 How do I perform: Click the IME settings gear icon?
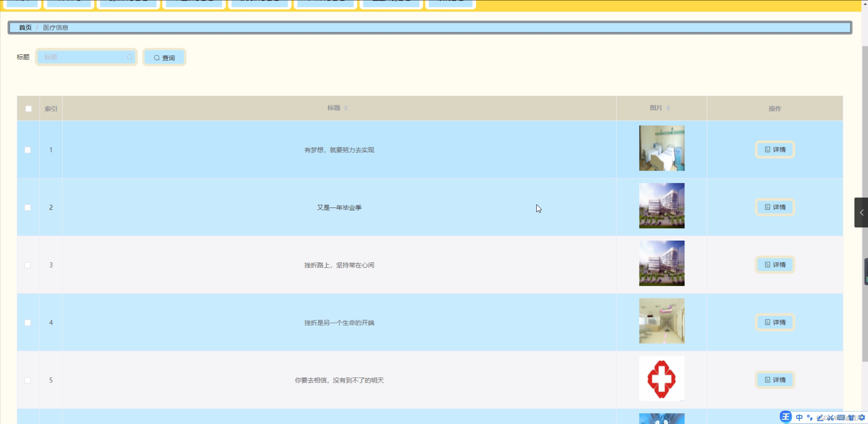862,418
